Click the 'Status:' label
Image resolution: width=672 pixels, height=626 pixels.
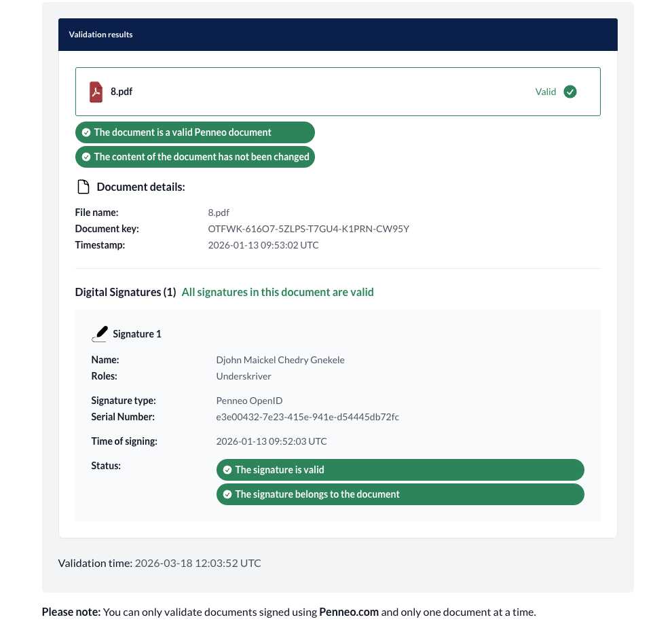(106, 466)
